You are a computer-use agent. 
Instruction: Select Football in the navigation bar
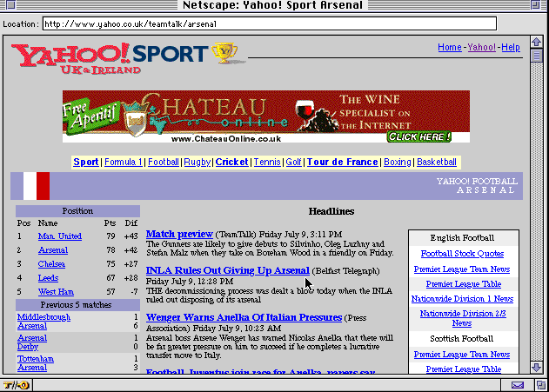click(164, 162)
